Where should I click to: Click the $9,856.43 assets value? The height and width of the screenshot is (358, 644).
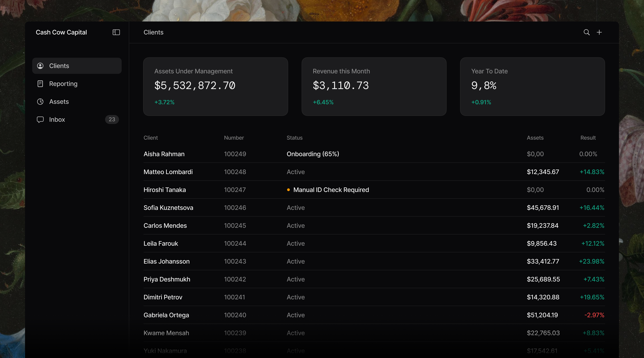(x=541, y=243)
